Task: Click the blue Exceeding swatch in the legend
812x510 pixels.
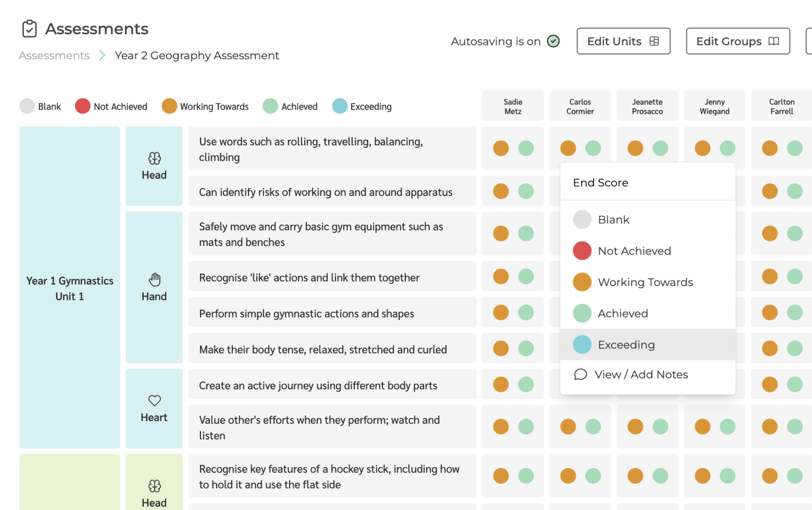Action: 340,106
